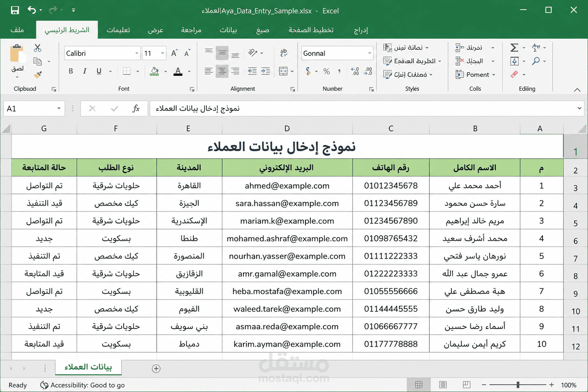Switch to Page Layout view button
The image size is (588, 392).
point(443,385)
